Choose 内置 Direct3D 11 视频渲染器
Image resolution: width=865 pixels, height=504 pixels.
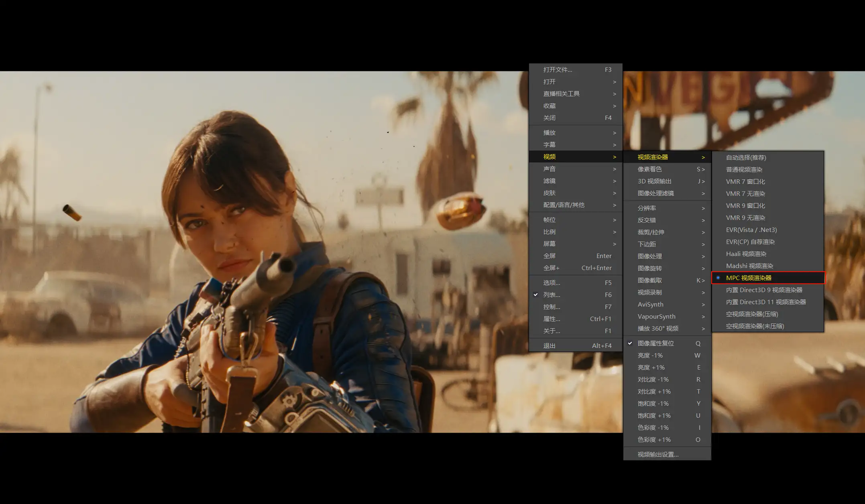click(765, 302)
